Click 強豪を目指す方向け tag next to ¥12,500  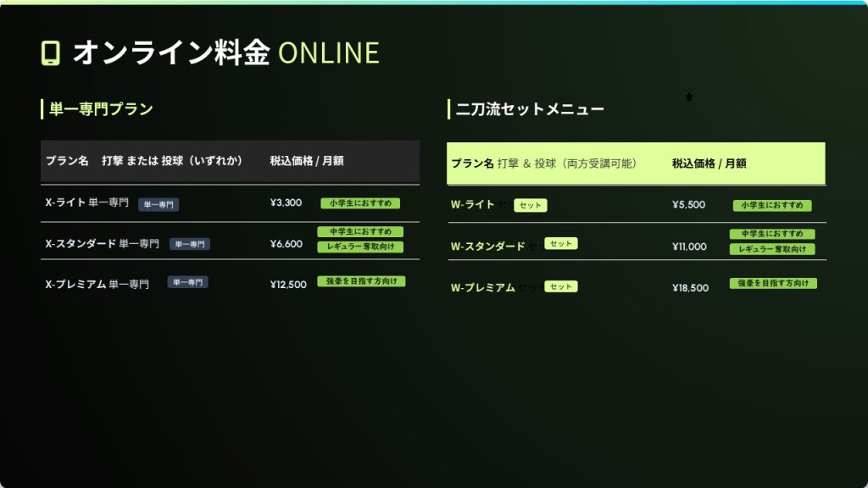pyautogui.click(x=361, y=281)
